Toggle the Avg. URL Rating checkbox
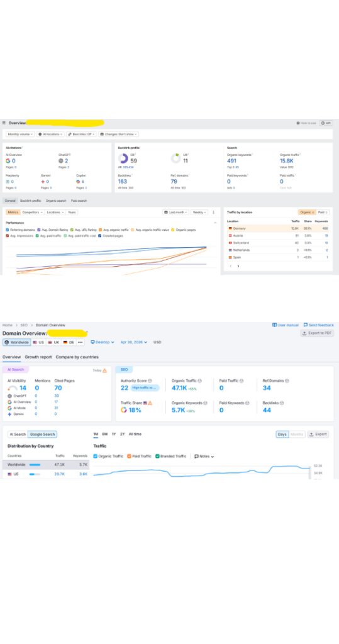The image size is (339, 644). click(x=72, y=230)
